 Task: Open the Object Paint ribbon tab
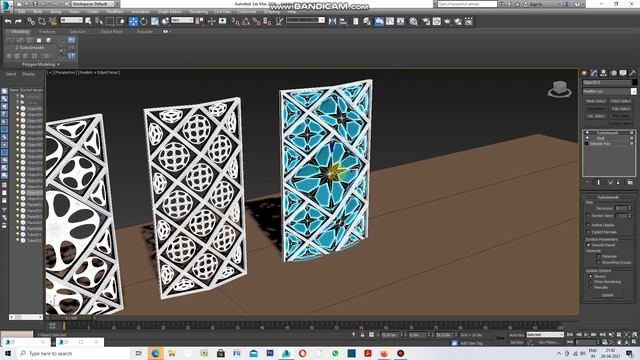point(111,31)
